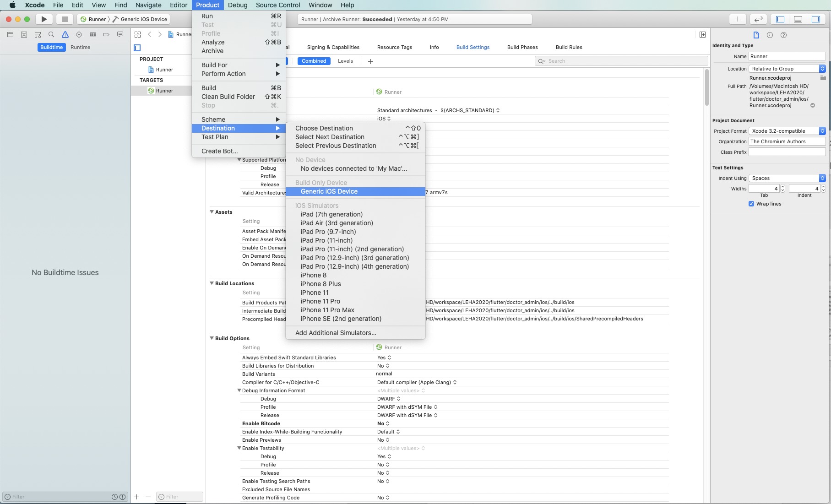
Task: Change the Enable Bitcode value popup
Action: pyautogui.click(x=383, y=423)
